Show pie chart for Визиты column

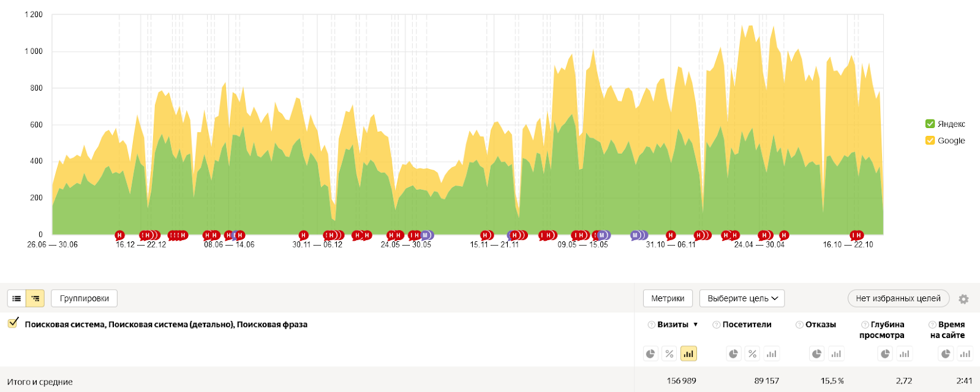tap(650, 353)
